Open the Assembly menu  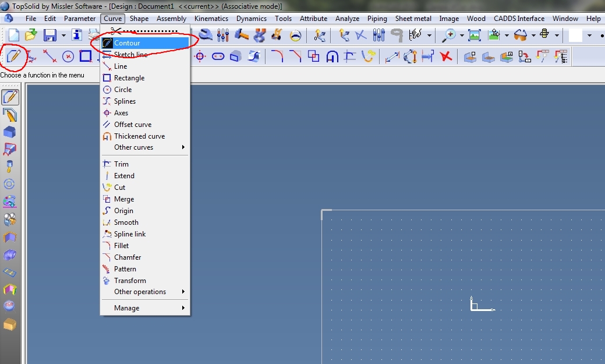tap(171, 19)
